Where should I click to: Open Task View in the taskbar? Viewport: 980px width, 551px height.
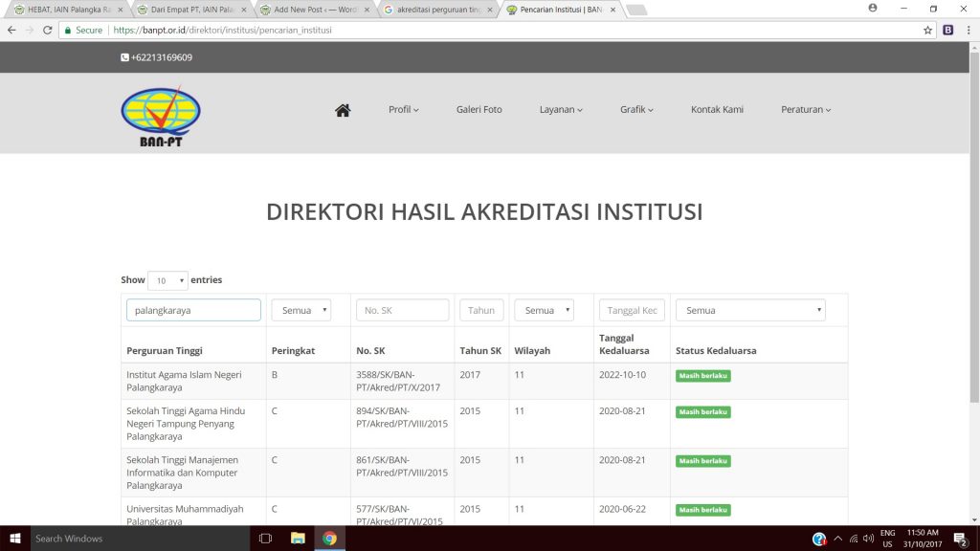(x=266, y=538)
